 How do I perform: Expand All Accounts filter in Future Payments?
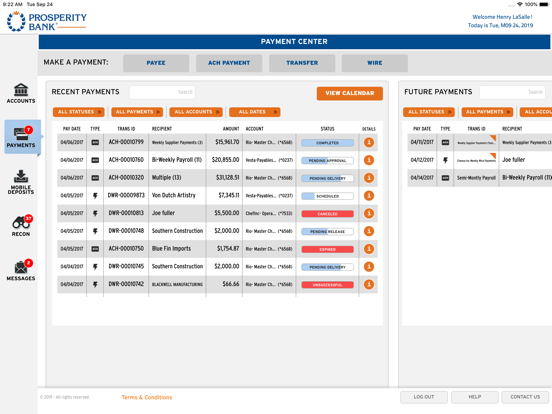tap(536, 112)
